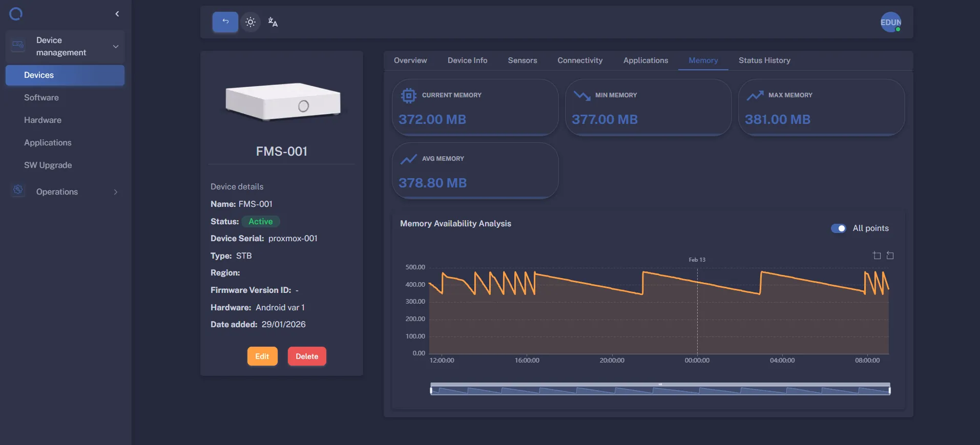Click the second chart zoom reset icon
The height and width of the screenshot is (445, 980).
point(890,256)
